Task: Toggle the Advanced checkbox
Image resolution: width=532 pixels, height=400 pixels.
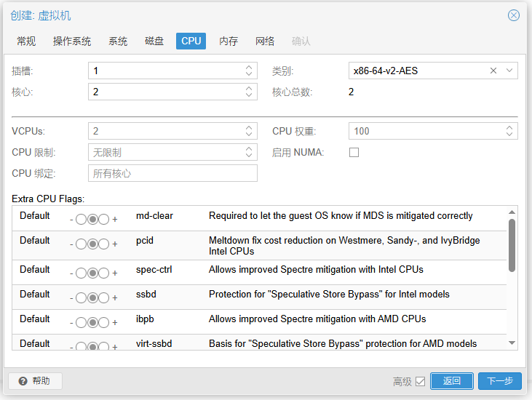Action: [420, 381]
